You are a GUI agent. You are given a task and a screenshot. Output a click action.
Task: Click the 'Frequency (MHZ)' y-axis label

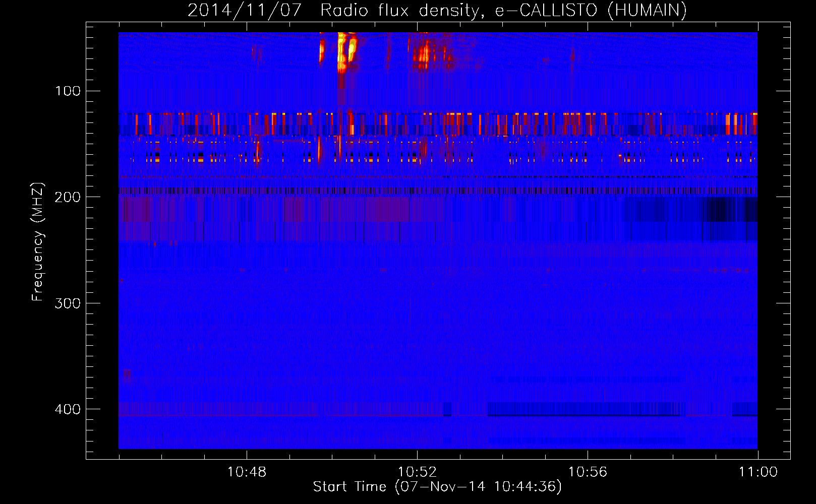click(38, 242)
